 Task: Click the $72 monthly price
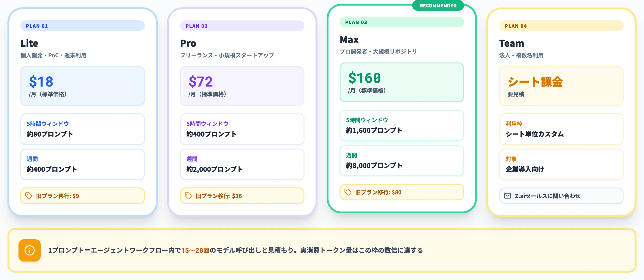pyautogui.click(x=201, y=81)
